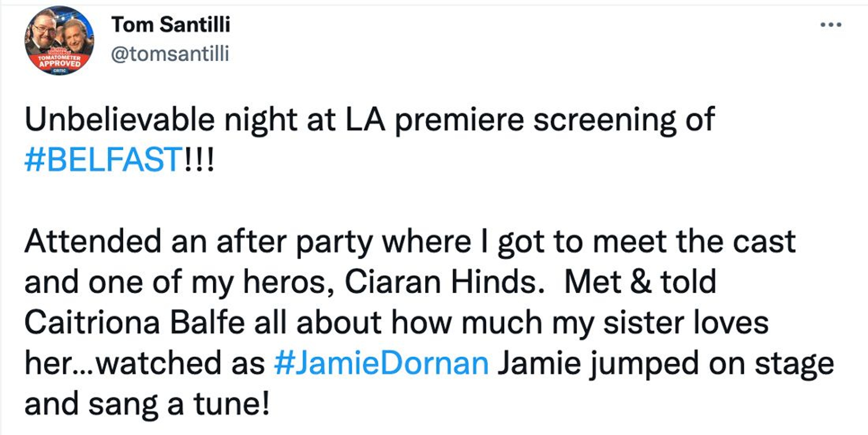Click the "Met & told" phrase
Image resolution: width=868 pixels, height=435 pixels.
click(x=639, y=282)
